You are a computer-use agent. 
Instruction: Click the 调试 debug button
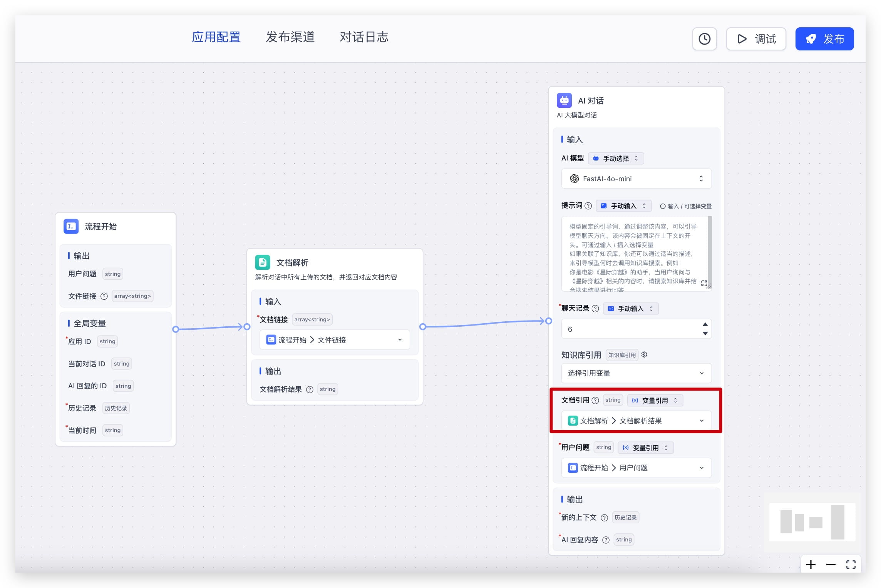click(756, 39)
